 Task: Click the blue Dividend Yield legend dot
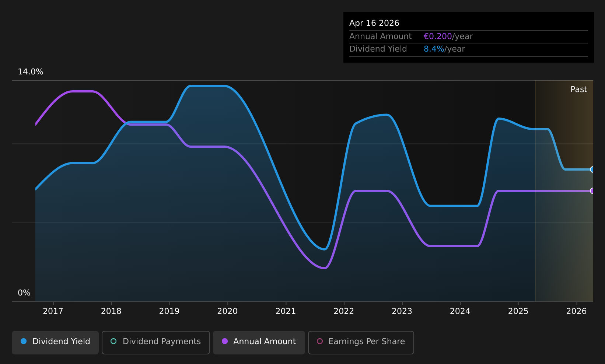(24, 341)
